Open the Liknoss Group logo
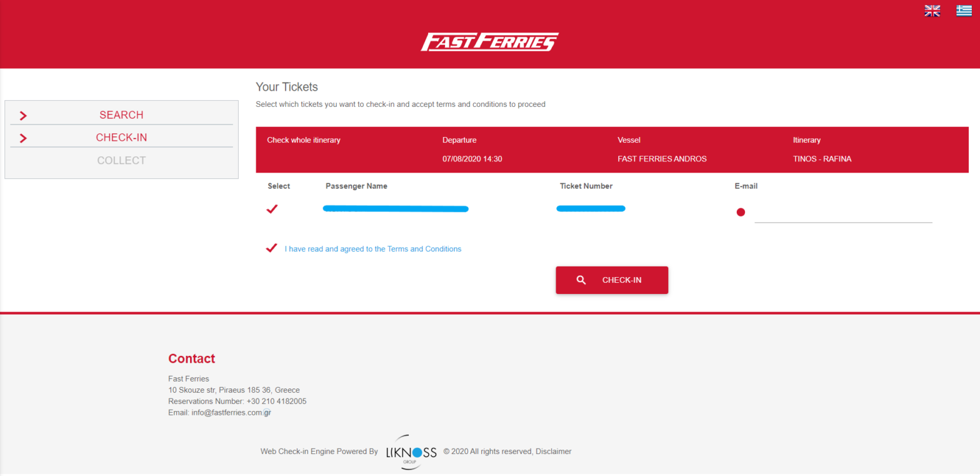Viewport: 980px width, 476px height. click(x=411, y=450)
